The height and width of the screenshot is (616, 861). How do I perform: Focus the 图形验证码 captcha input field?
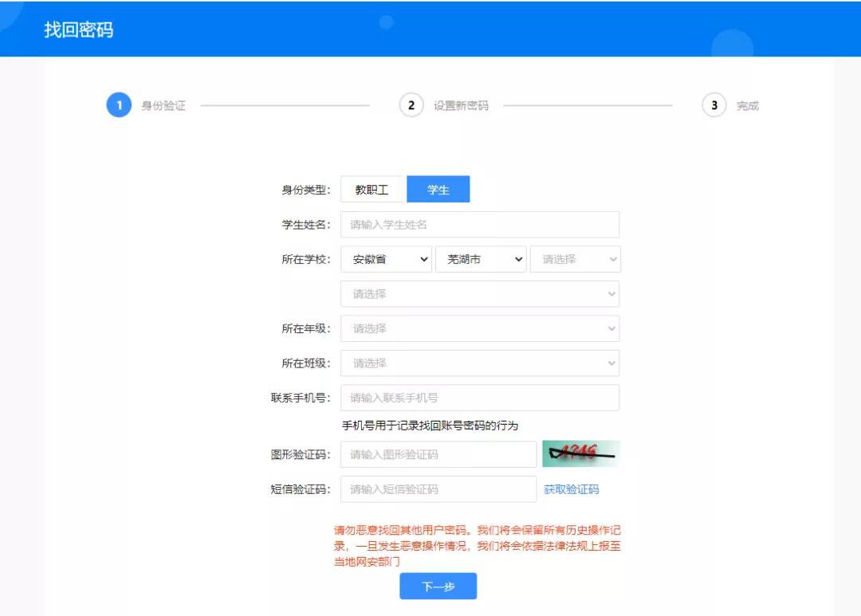tap(438, 454)
